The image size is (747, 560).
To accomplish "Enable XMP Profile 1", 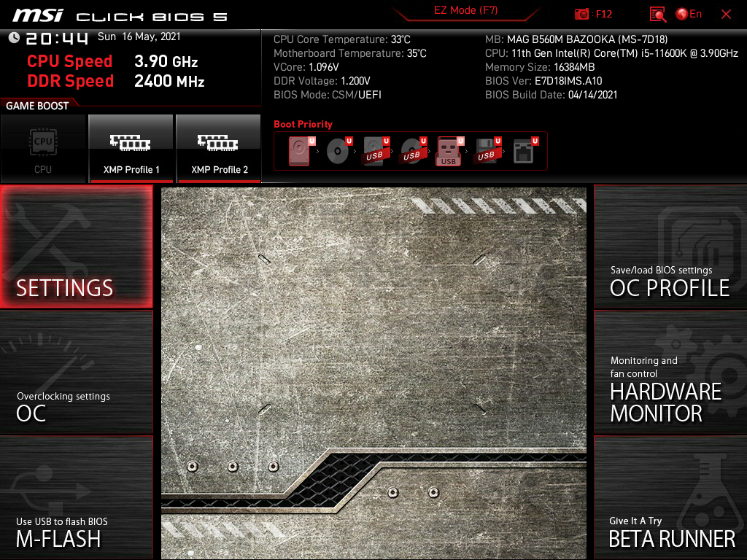I will (131, 149).
